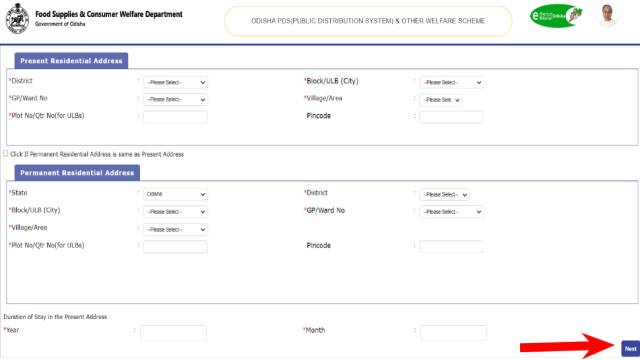Click the Food Supplies & Consumer Welfare Department heading

[109, 14]
